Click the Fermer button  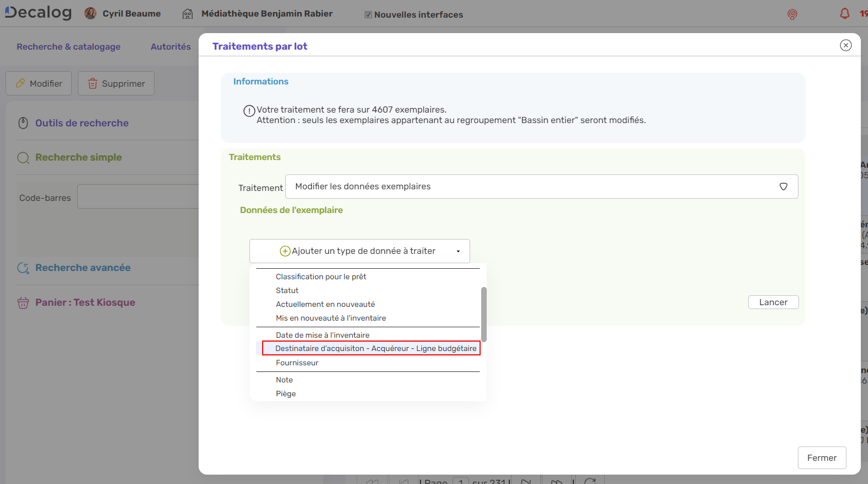point(821,458)
